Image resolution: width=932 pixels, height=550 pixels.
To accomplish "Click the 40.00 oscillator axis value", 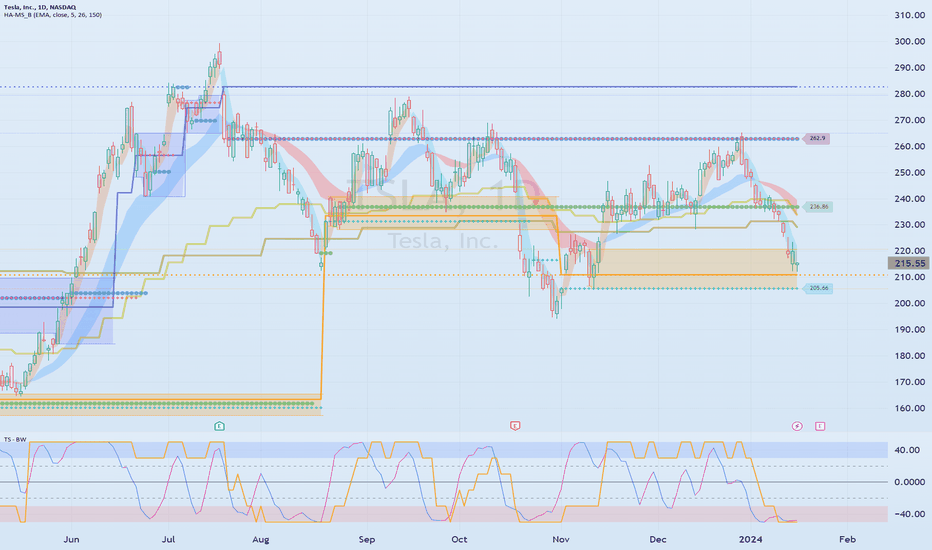I will [909, 450].
